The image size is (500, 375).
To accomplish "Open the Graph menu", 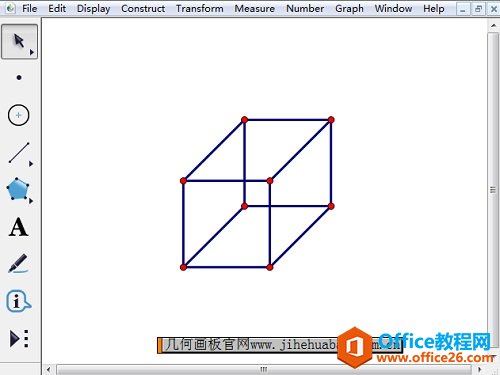I will (x=349, y=9).
